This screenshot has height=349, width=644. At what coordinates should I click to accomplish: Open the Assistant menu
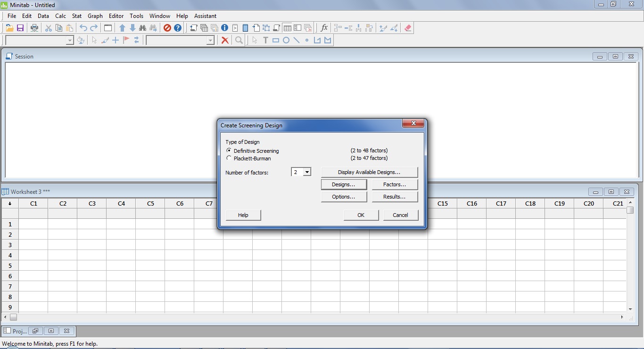205,16
